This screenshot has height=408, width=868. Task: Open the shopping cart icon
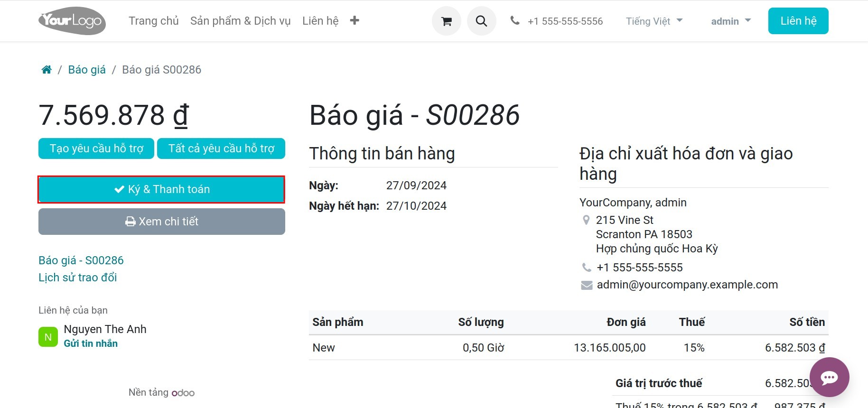pyautogui.click(x=446, y=21)
